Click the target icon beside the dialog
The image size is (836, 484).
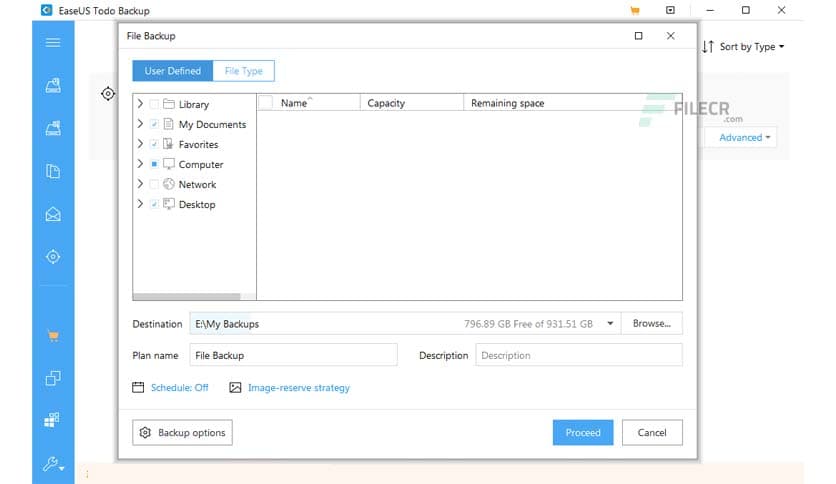tap(108, 94)
